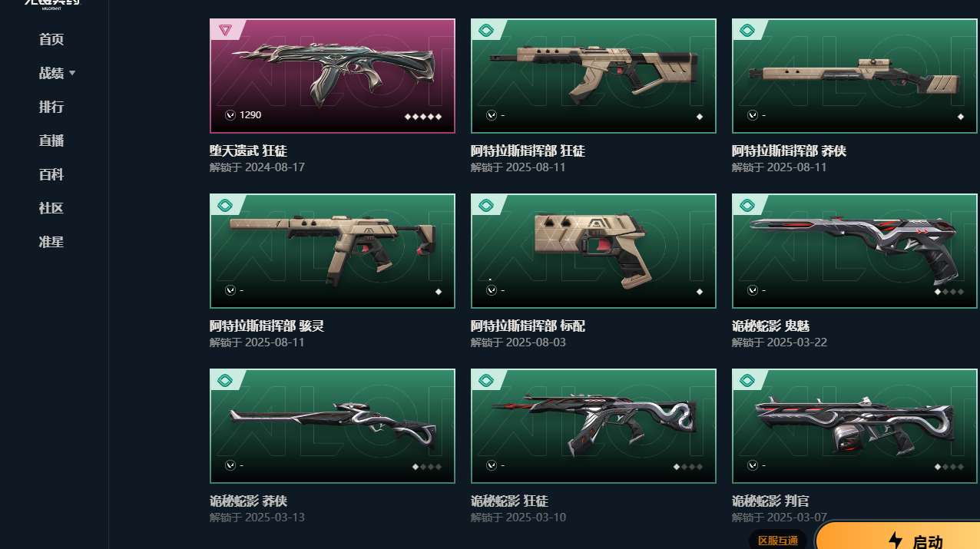980x549 pixels.
Task: Click the 区服互通 label
Action: point(778,541)
